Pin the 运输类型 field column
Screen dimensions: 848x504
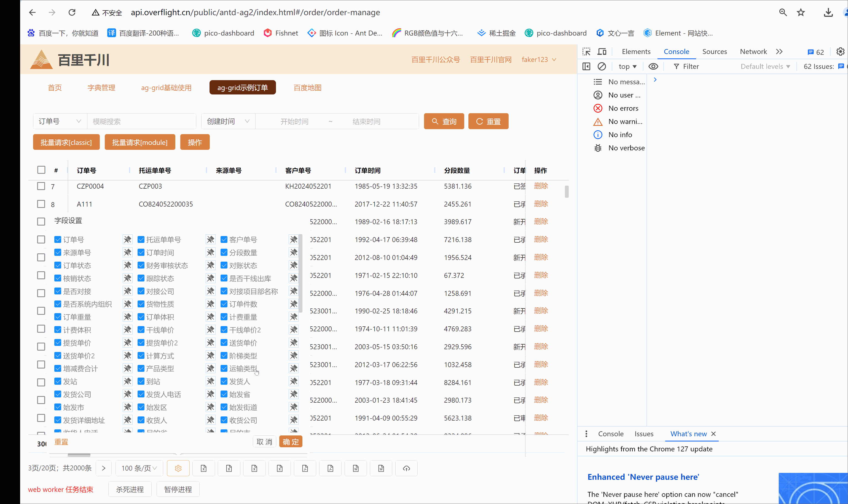point(294,368)
